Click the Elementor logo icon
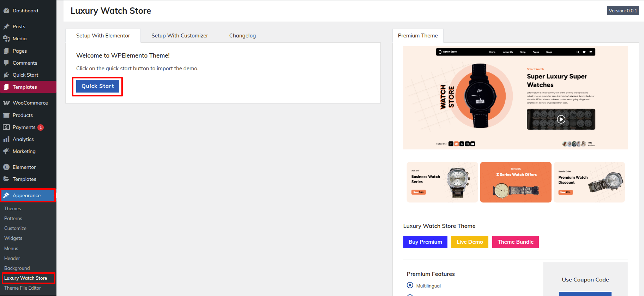This screenshot has width=644, height=296. (x=6, y=167)
